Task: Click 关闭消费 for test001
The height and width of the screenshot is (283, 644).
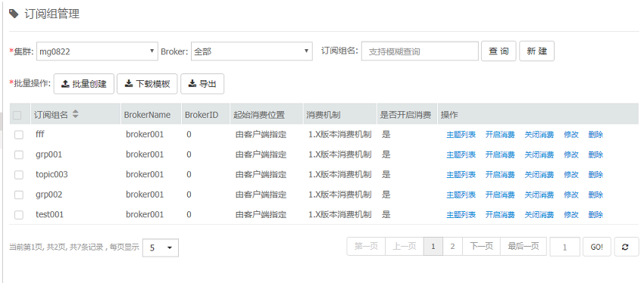Action: 539,214
